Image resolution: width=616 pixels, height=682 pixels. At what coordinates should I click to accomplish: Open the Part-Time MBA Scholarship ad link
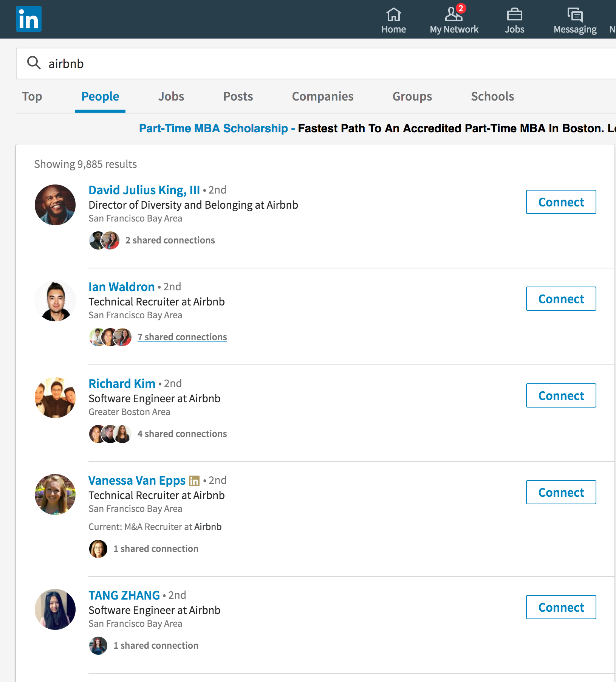[x=214, y=128]
